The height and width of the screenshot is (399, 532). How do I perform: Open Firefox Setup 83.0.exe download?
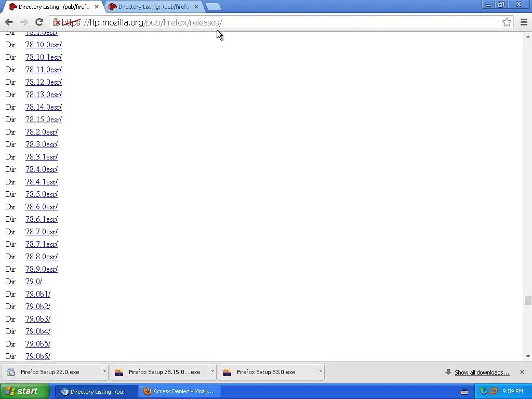[x=268, y=372]
